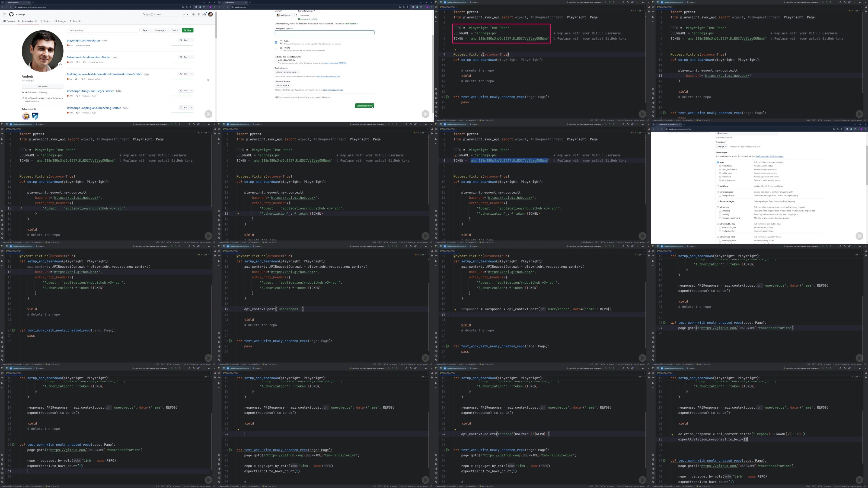Click the blue achievement badge under Achievements

[x=35, y=116]
